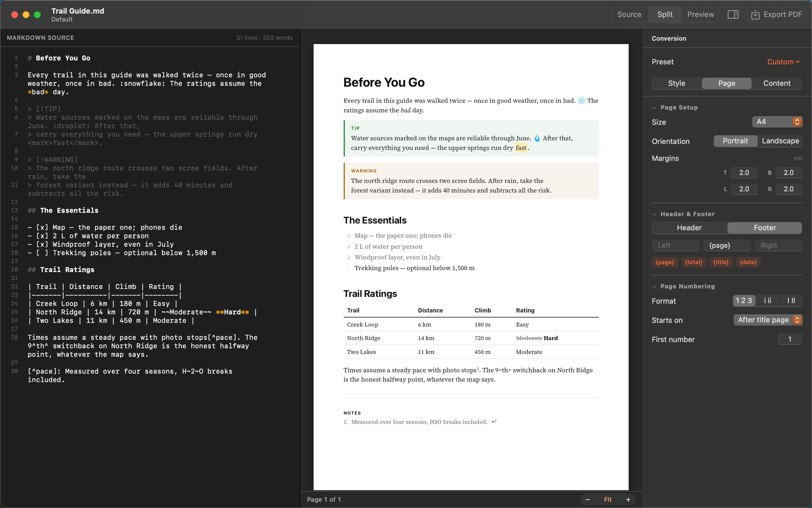This screenshot has width=812, height=508.
Task: Open the Preset Custom dropdown
Action: click(x=783, y=62)
